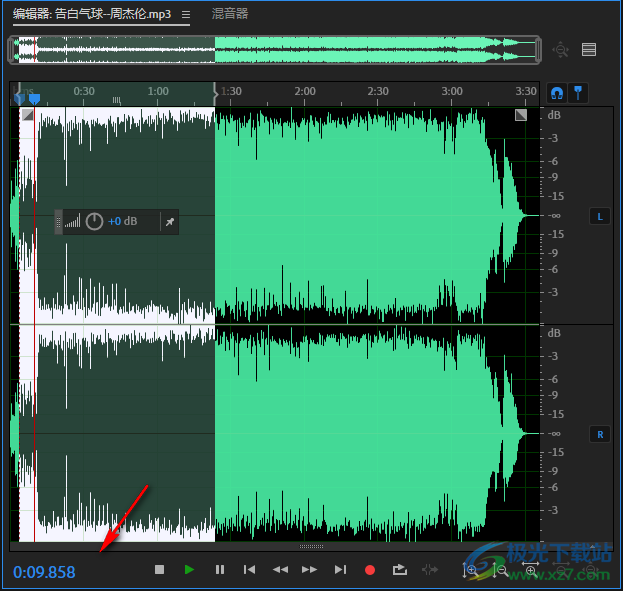
Task: Click the fade-in handle at waveform start
Action: 27,115
